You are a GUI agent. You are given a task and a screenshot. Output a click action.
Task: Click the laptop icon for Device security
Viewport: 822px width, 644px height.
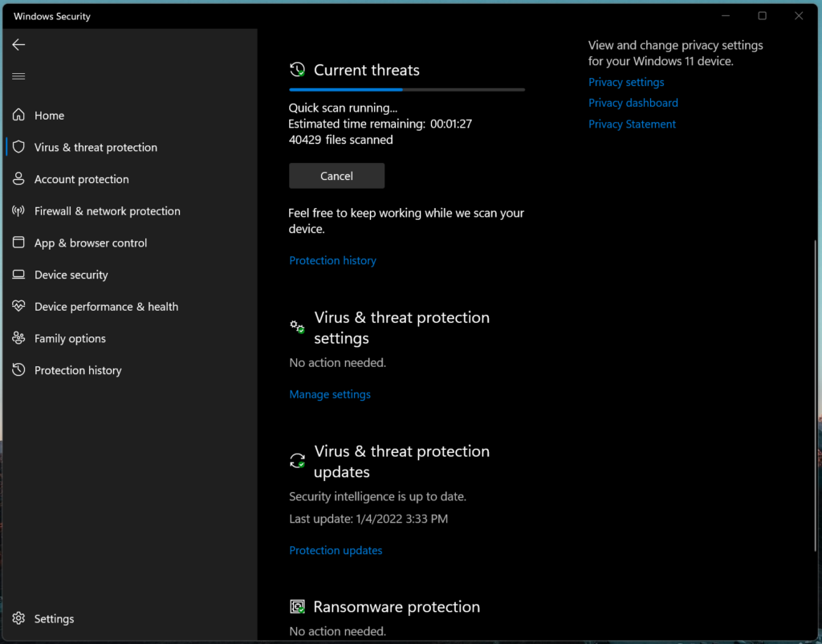click(19, 275)
